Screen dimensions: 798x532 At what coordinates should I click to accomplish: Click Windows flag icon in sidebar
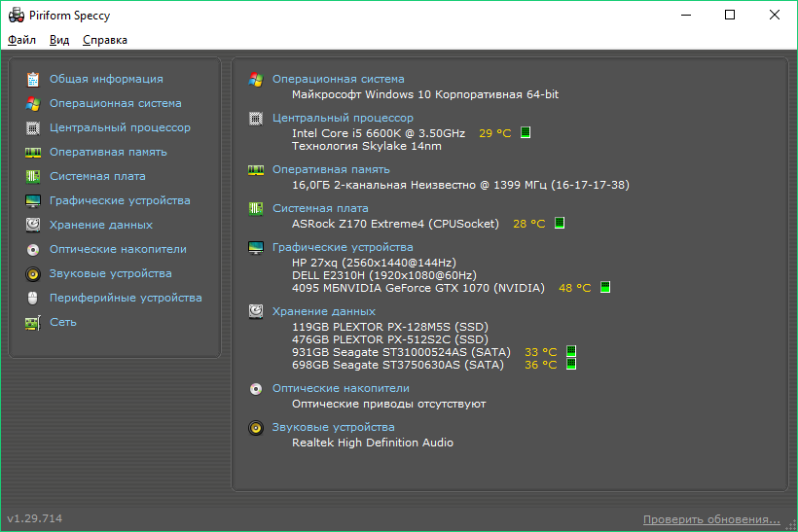[x=33, y=104]
